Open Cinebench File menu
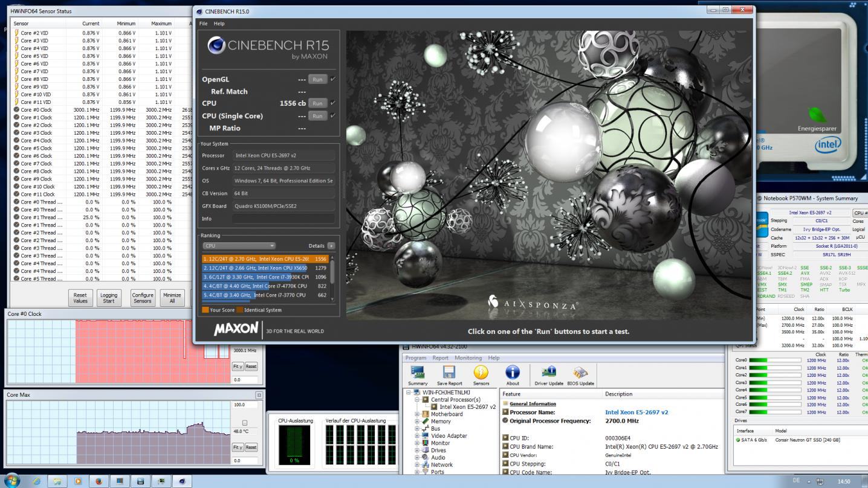 [203, 24]
